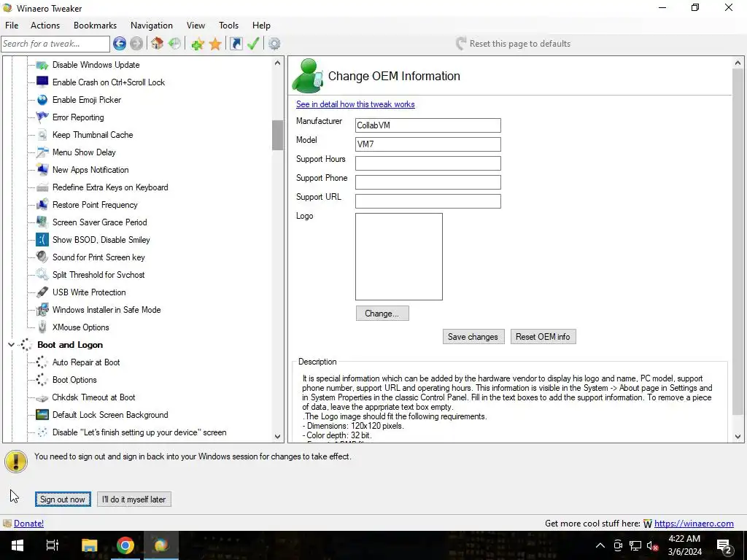The image size is (747, 560).
Task: Click the Windows Installer in Safe Mode icon
Action: click(x=42, y=309)
